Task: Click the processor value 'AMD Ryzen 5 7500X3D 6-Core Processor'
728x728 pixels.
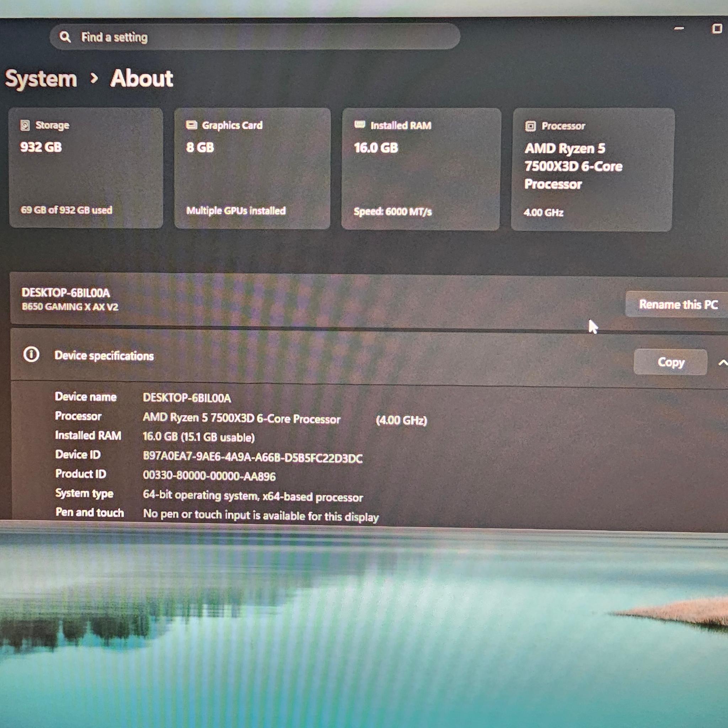Action: (241, 418)
